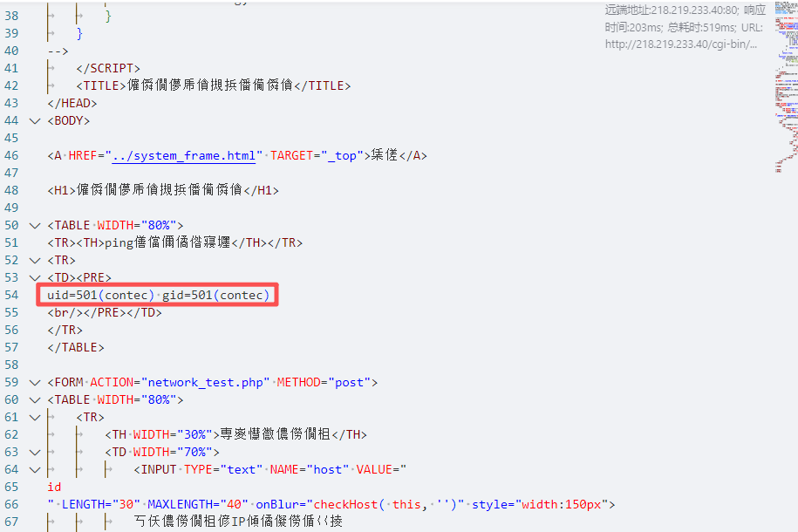This screenshot has width=798, height=532.
Task: Click the </TABLE> tag on line 57
Action: coord(76,348)
